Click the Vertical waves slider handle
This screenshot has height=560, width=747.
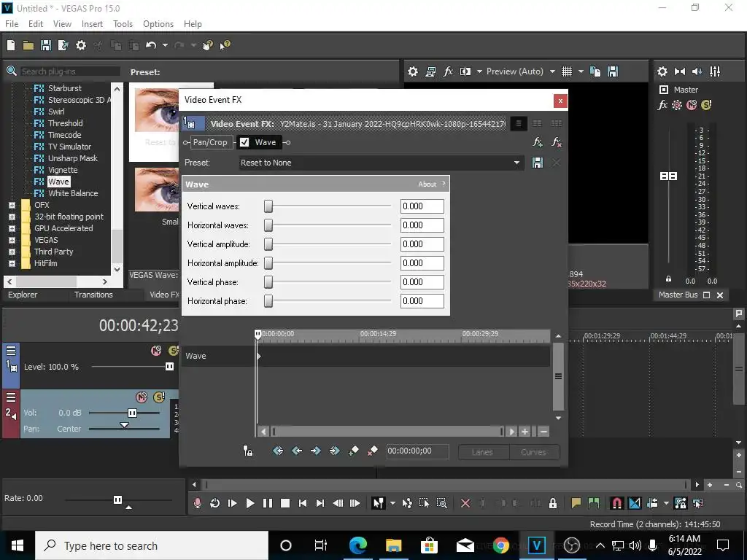tap(268, 206)
